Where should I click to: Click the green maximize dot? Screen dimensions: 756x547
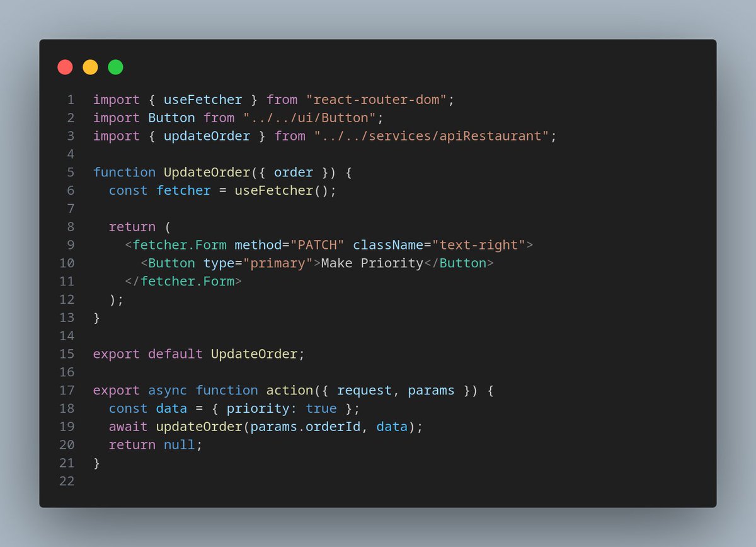[115, 67]
